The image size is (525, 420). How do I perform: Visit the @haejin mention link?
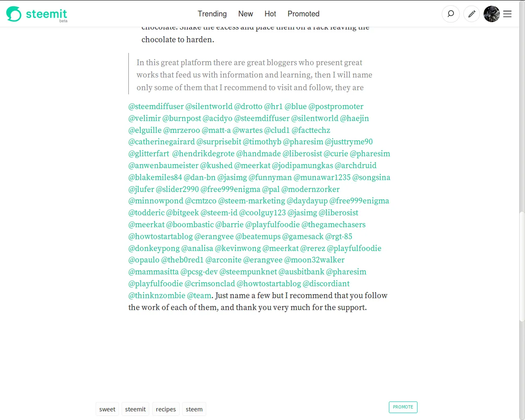[354, 119]
